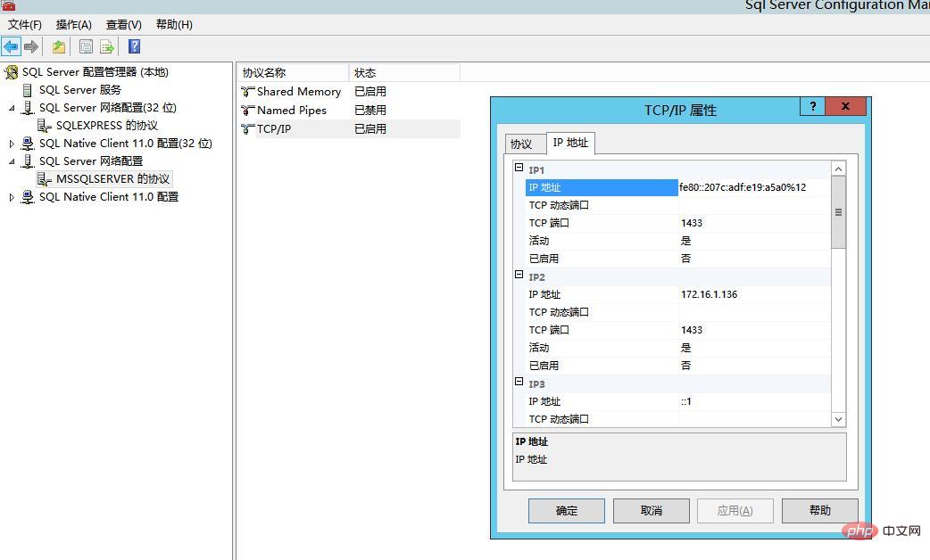Click the Export list toolbar icon
This screenshot has height=560, width=930.
pyautogui.click(x=107, y=46)
